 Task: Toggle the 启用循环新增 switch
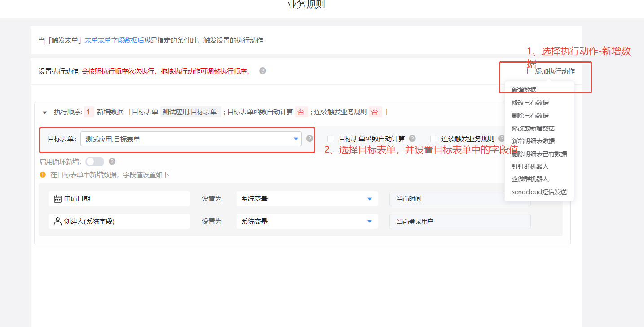(95, 161)
